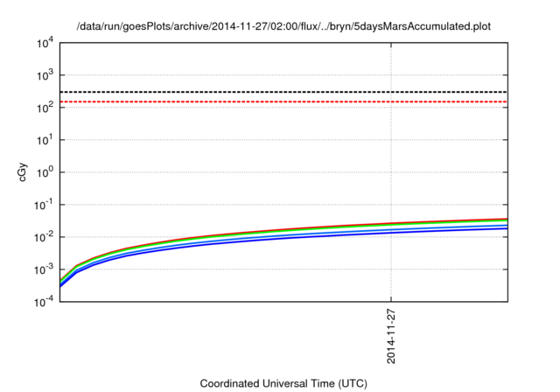This screenshot has height=392, width=560.
Task: Select the 10^-2 y-axis label
Action: 43,237
